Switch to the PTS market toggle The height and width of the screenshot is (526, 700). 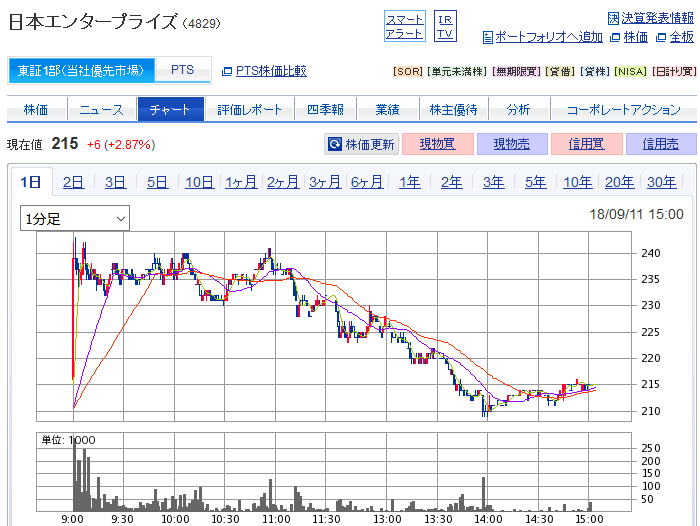click(183, 71)
